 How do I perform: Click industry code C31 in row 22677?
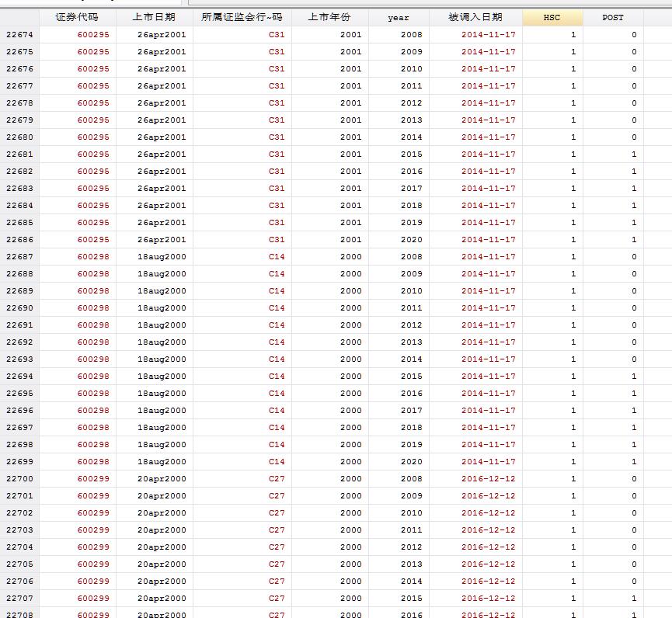point(242,86)
